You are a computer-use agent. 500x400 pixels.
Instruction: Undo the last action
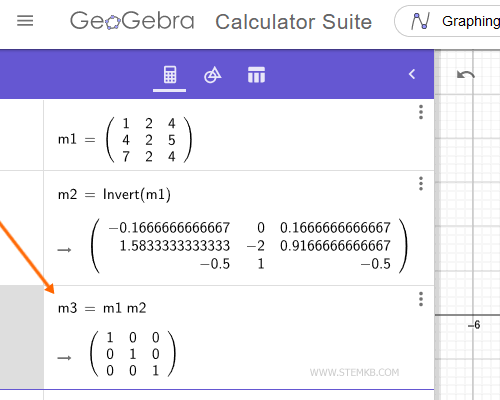[x=466, y=75]
